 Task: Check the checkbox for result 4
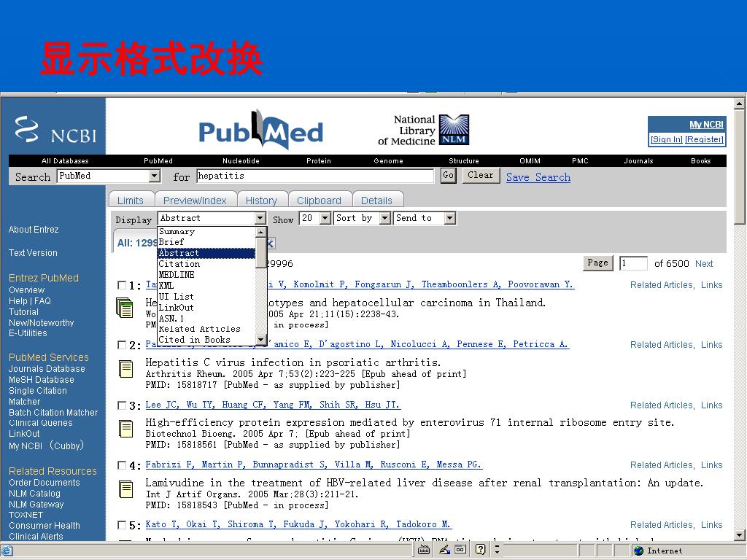(x=122, y=465)
